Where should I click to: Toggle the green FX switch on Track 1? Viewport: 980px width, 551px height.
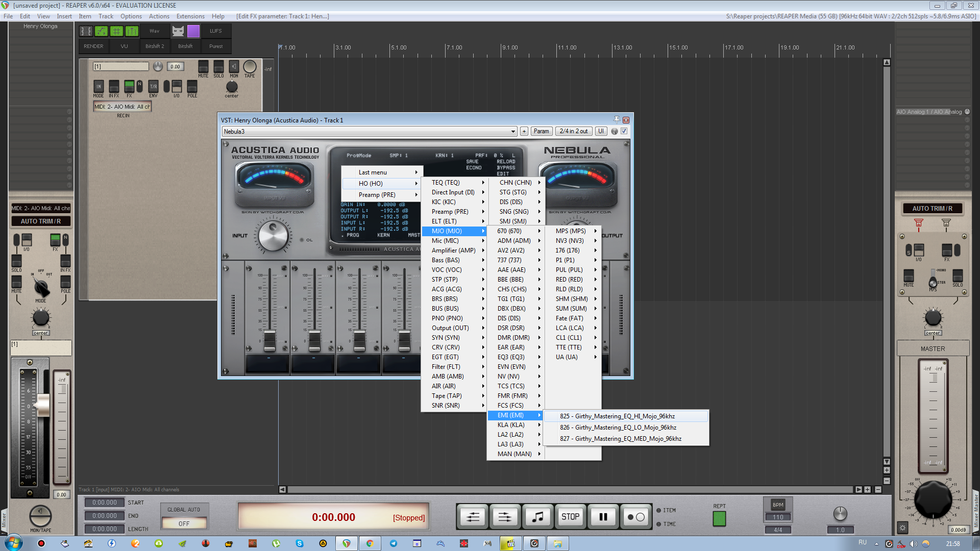click(x=129, y=86)
